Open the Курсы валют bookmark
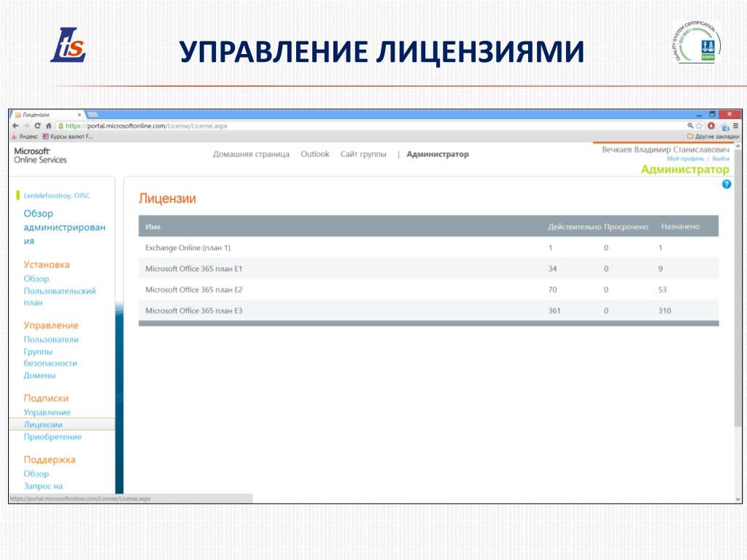Screen dimensions: 747x560 [68, 136]
